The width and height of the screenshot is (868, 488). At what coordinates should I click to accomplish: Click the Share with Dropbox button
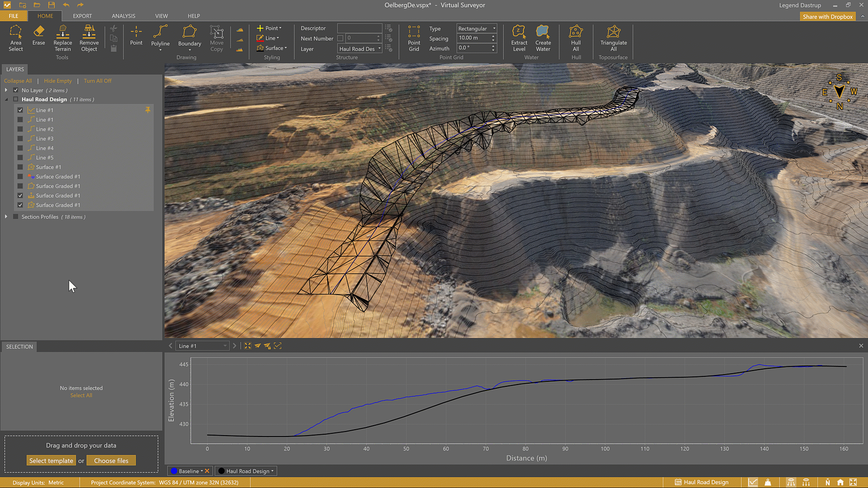pos(827,17)
